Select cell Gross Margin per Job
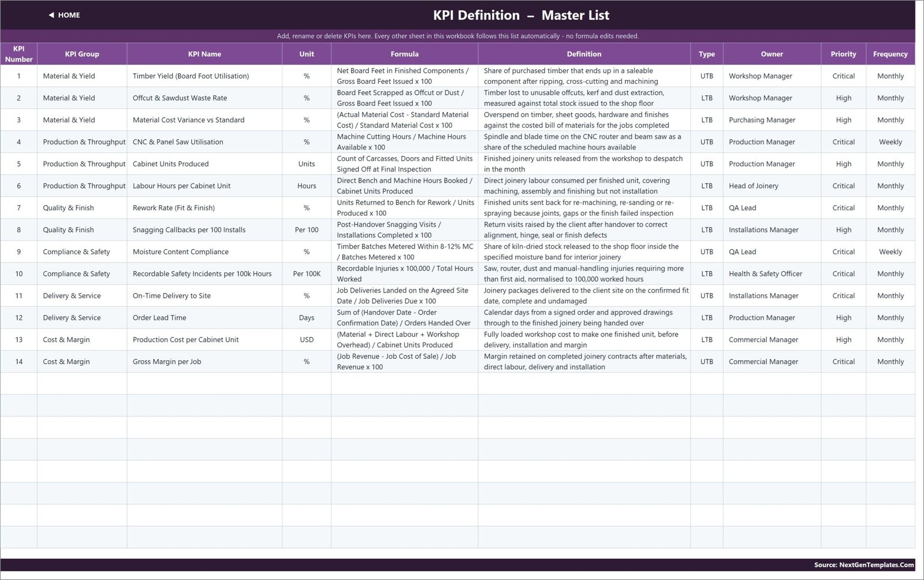The height and width of the screenshot is (580, 924). 204,361
